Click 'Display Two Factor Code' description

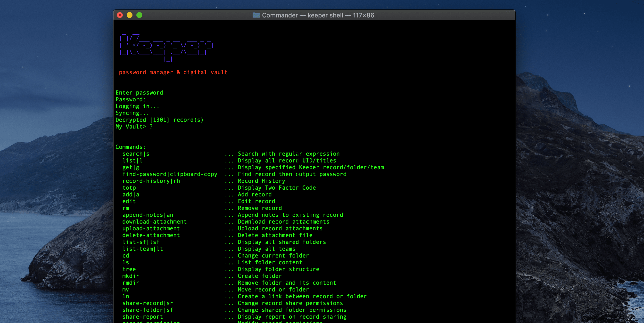pos(277,188)
